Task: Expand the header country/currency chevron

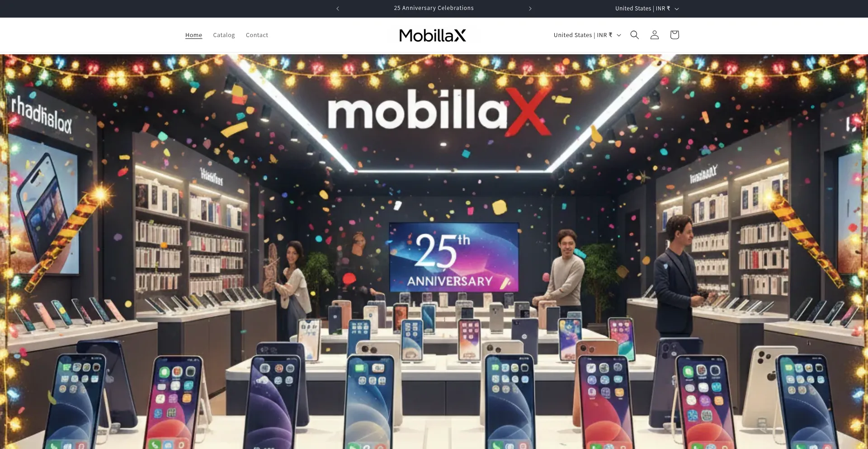Action: pyautogui.click(x=619, y=35)
